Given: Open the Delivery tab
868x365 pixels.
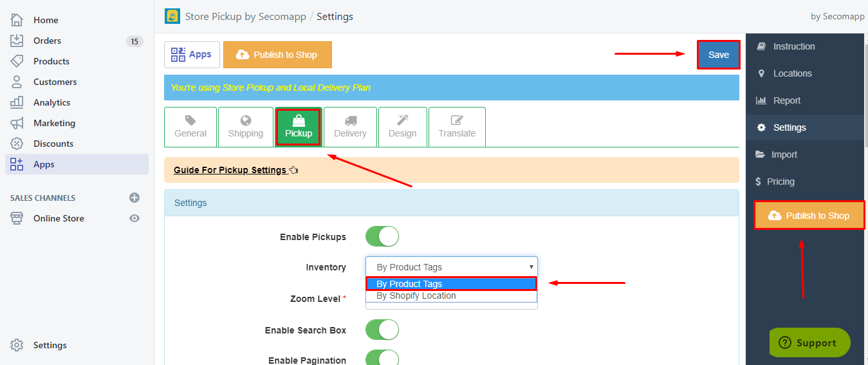Looking at the screenshot, I should [x=351, y=127].
